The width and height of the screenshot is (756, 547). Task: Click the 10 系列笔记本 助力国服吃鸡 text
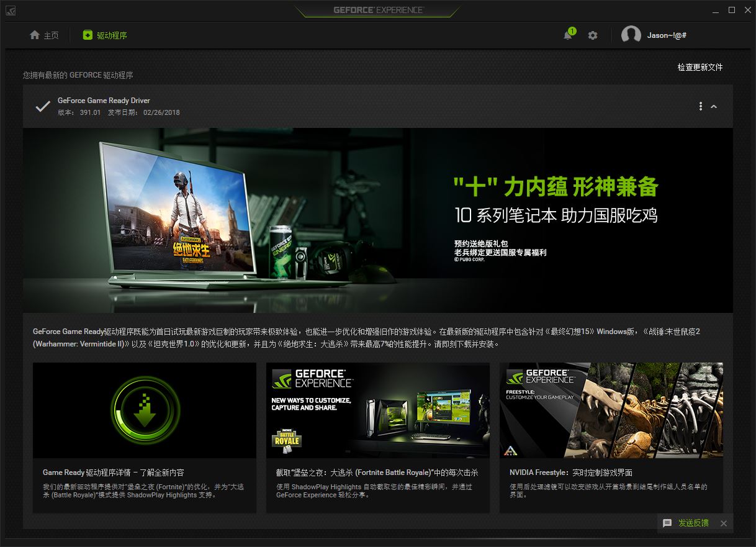[x=556, y=216]
